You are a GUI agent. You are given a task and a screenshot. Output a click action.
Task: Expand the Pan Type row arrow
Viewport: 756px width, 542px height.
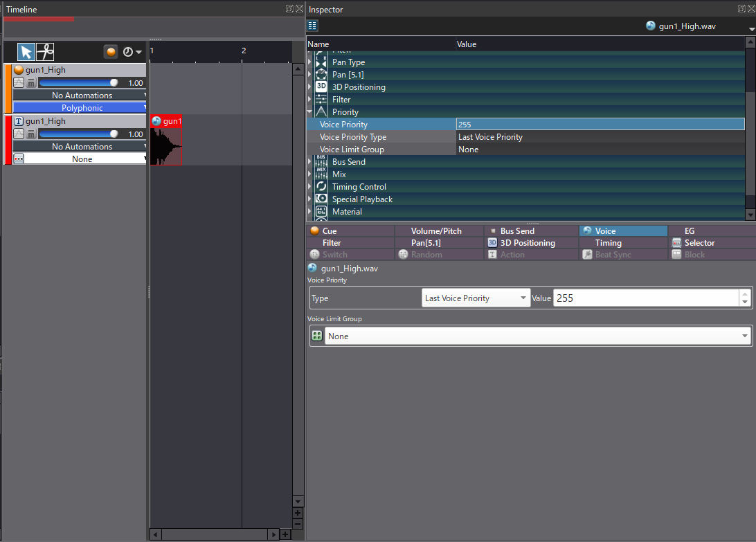pyautogui.click(x=310, y=62)
